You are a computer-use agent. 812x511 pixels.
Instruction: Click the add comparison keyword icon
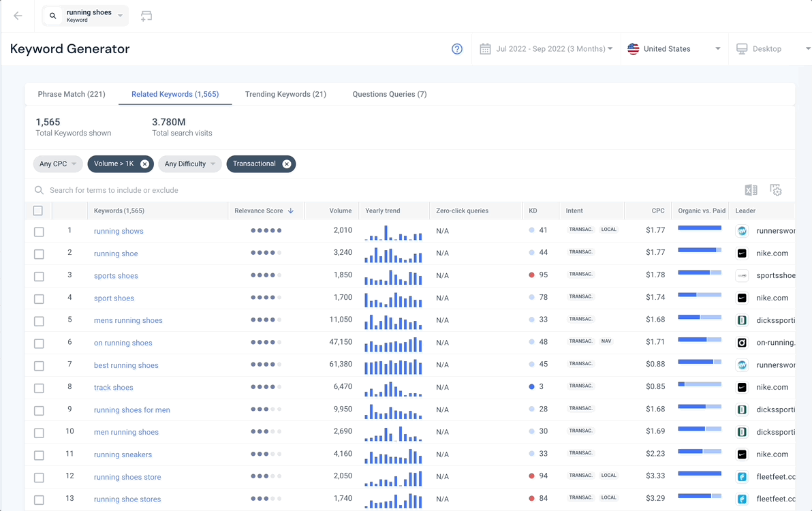click(146, 16)
